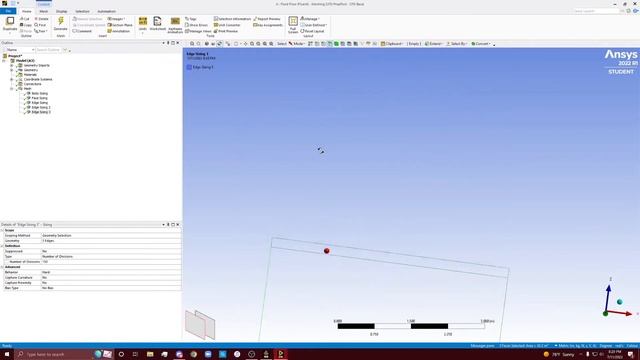This screenshot has height=360, width=640.
Task: Click the File Explorer taskbar icon
Action: 150,354
